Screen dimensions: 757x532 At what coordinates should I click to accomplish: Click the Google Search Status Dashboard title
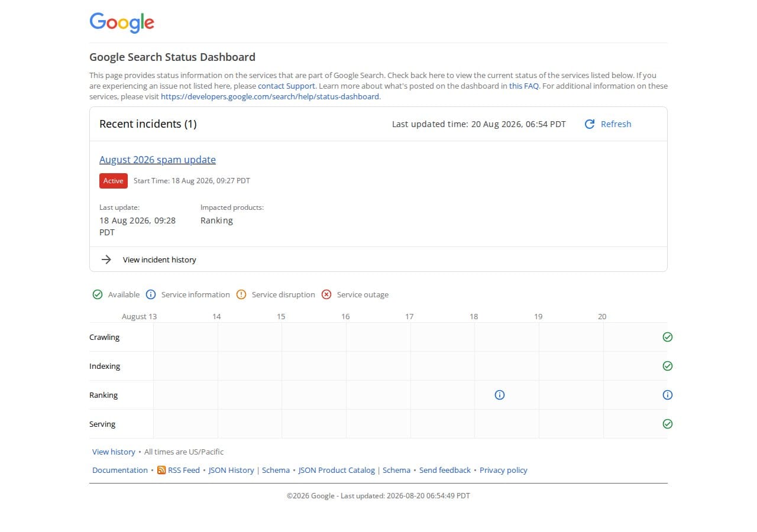pyautogui.click(x=172, y=57)
